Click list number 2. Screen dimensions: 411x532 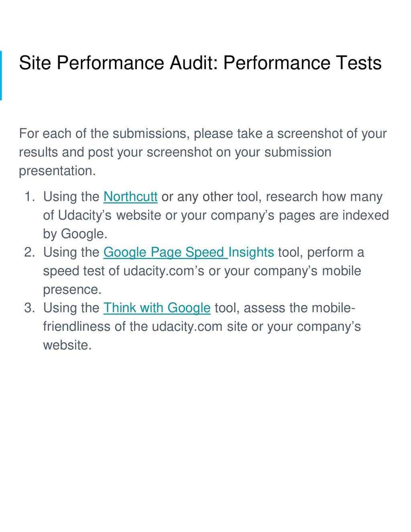(28, 253)
